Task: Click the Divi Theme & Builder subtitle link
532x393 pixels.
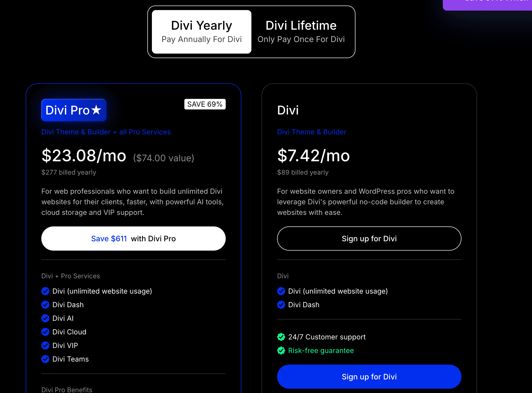Action: click(x=312, y=132)
